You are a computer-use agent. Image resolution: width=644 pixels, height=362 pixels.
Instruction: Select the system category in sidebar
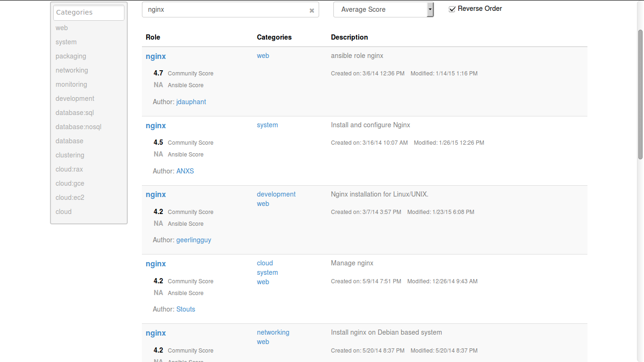click(x=66, y=42)
